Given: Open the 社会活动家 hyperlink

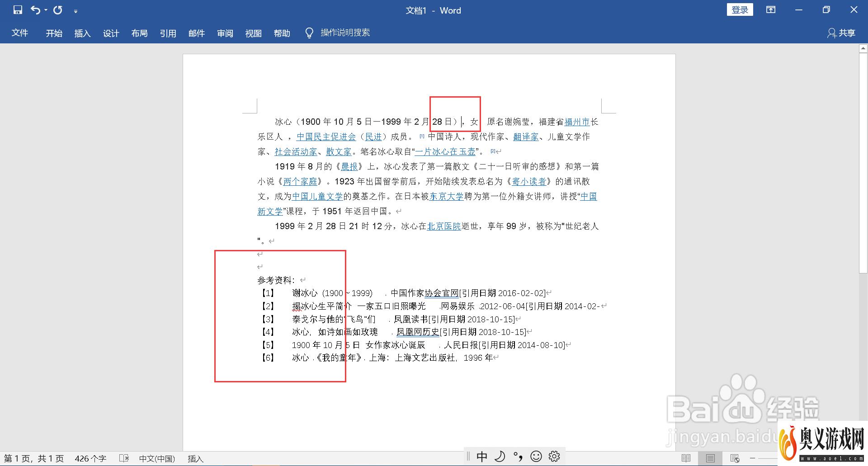Looking at the screenshot, I should (x=296, y=152).
